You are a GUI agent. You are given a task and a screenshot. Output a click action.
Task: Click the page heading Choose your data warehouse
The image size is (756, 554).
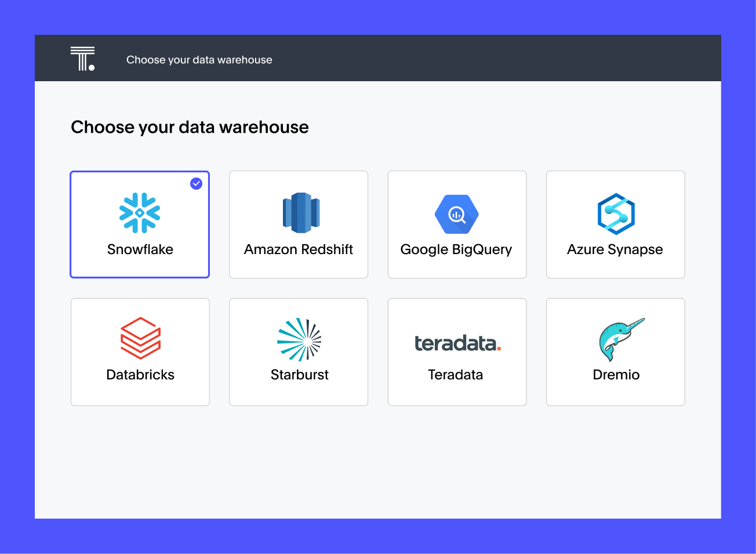coord(190,127)
